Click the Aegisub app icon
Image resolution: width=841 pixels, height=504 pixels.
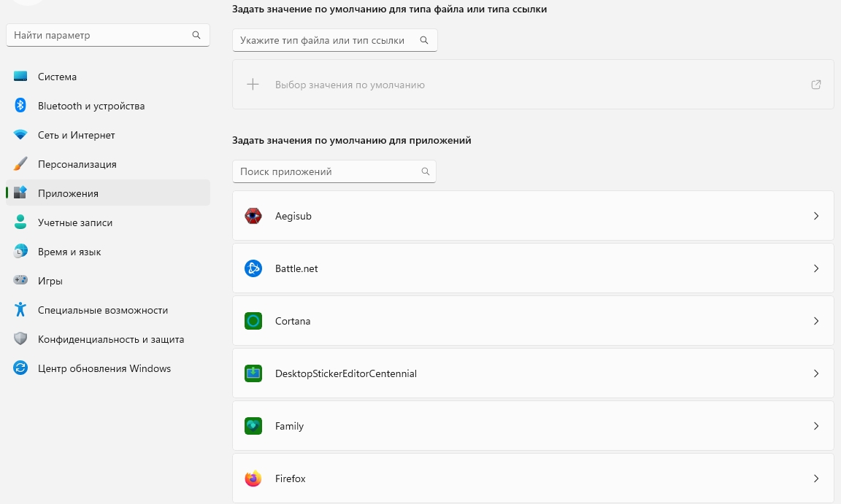[x=253, y=216]
